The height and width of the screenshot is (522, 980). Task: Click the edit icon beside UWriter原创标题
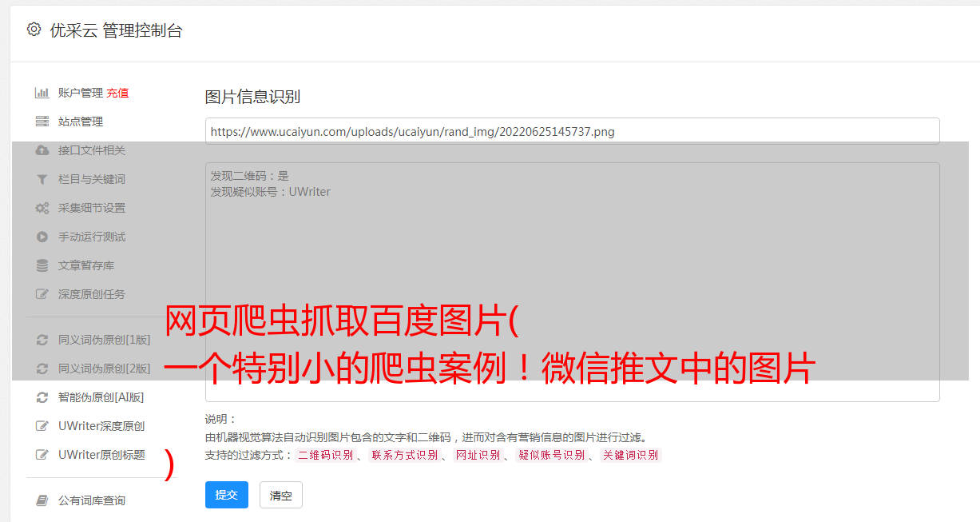click(x=42, y=455)
